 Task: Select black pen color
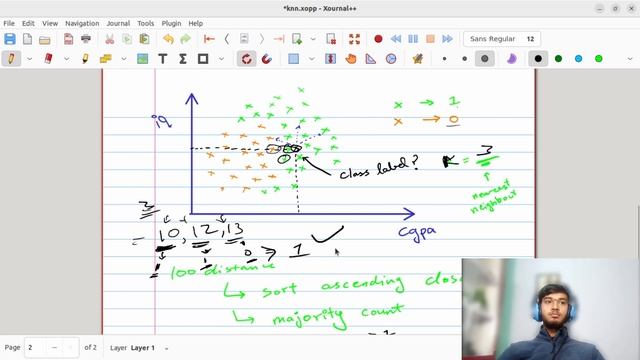point(538,59)
